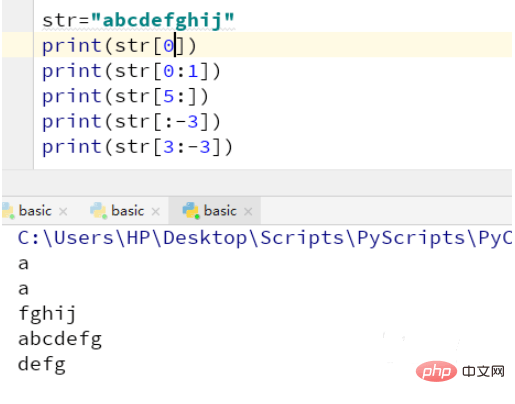Click Python icon on first basic tab
This screenshot has width=515, height=404.
[x=8, y=211]
